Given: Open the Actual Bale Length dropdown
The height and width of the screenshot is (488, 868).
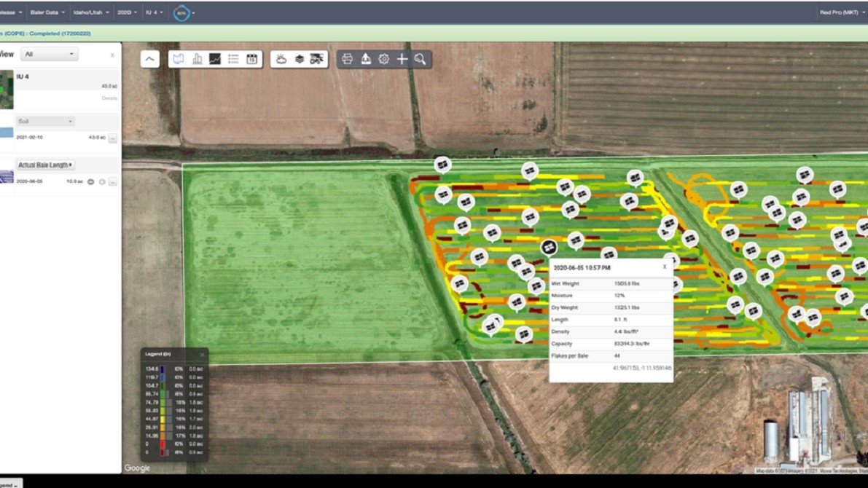Looking at the screenshot, I should [45, 164].
